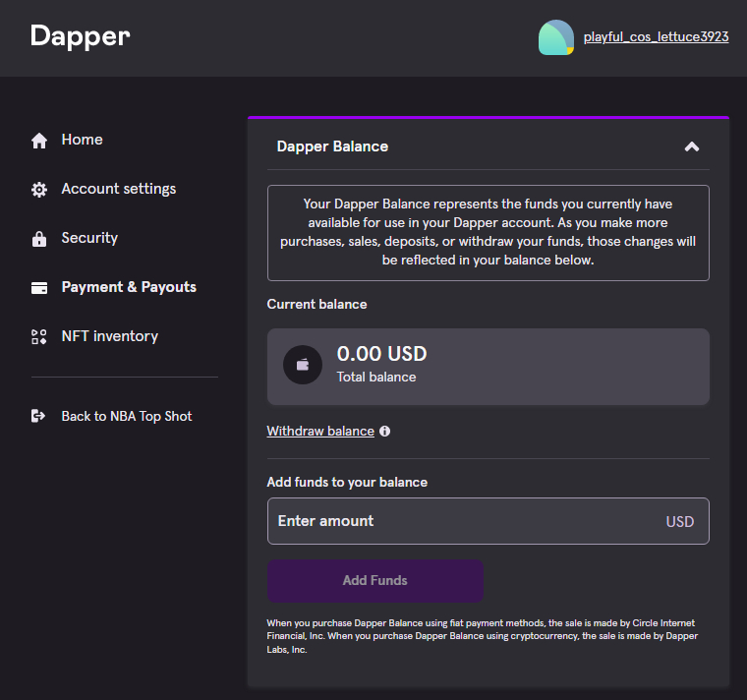Open the profile avatar image
The height and width of the screenshot is (700, 747).
(x=556, y=37)
